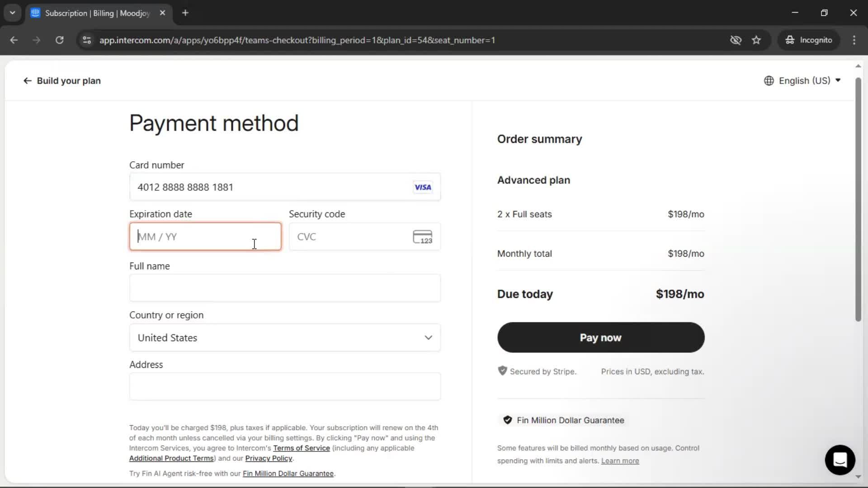868x488 pixels.
Task: View site information icon in address bar
Action: 87,40
